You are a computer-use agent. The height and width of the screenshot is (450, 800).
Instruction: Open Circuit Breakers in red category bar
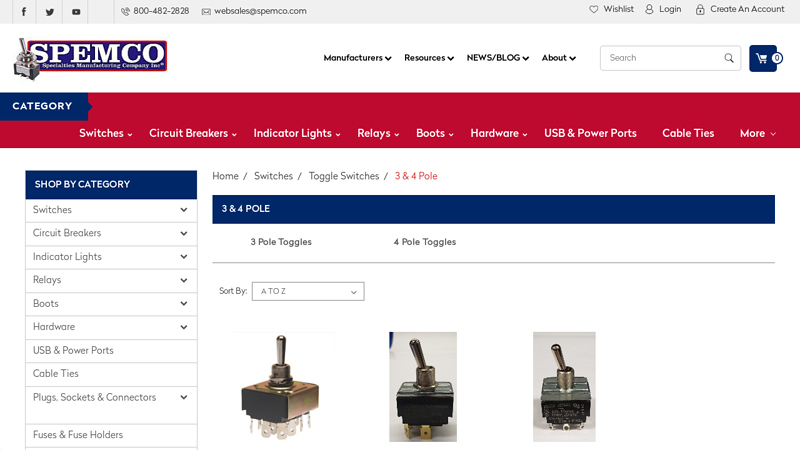tap(193, 133)
